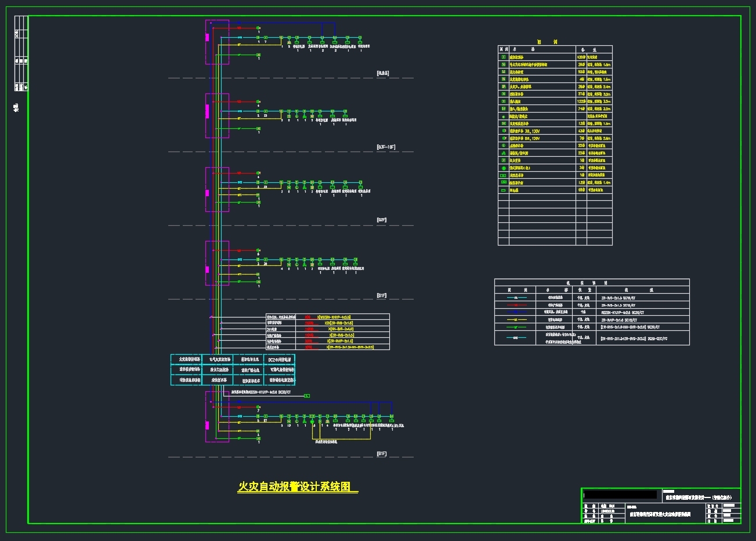
Task: Select the top-left cell of cyan control panel
Action: [x=186, y=360]
